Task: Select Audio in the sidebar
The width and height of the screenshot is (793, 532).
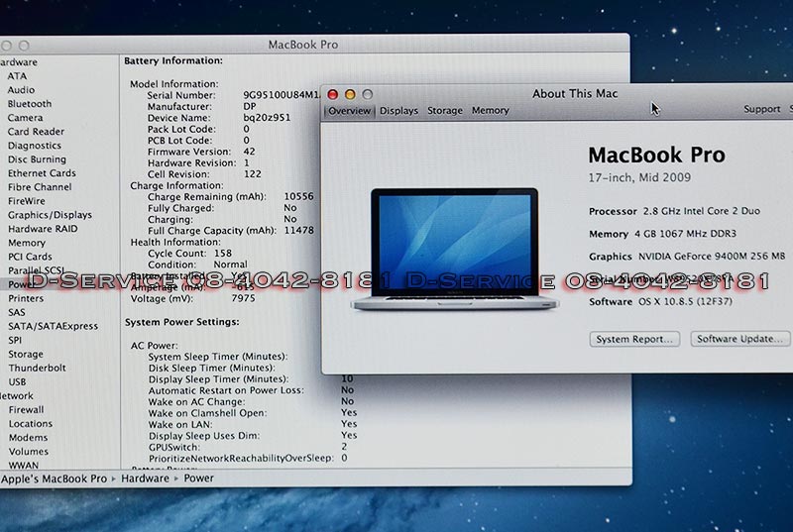Action: (x=21, y=90)
